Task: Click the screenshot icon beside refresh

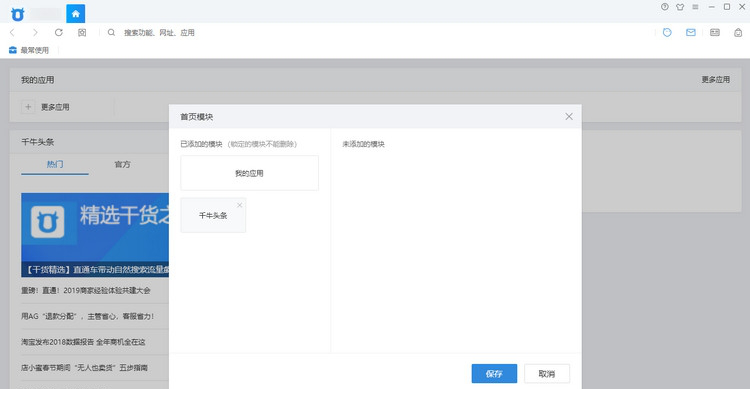Action: click(x=82, y=33)
